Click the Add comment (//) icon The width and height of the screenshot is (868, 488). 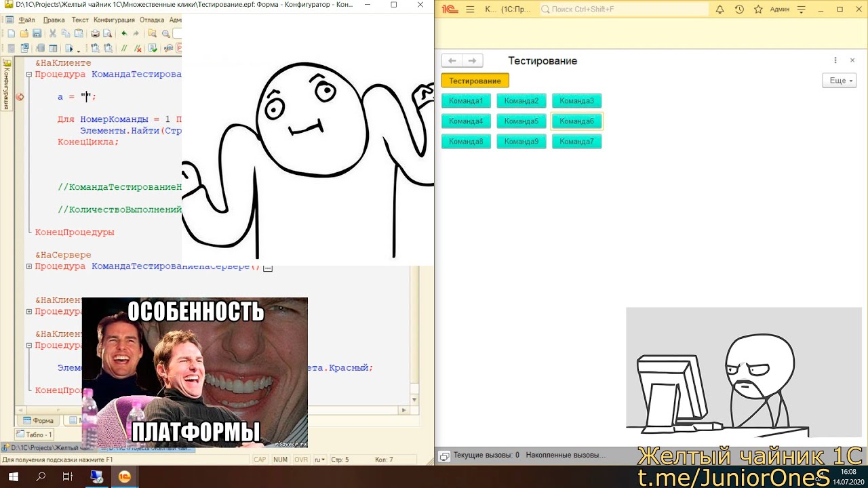(x=124, y=48)
